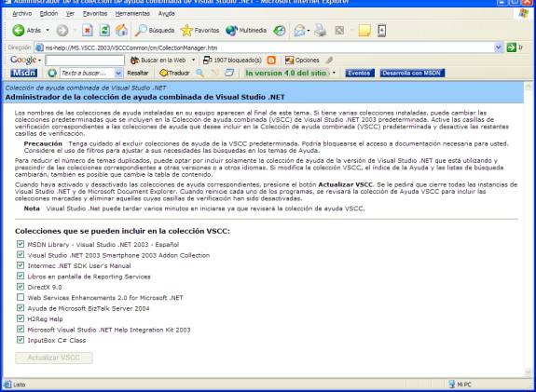This screenshot has height=392, width=536.
Task: Go to home page icon
Action: [121, 31]
